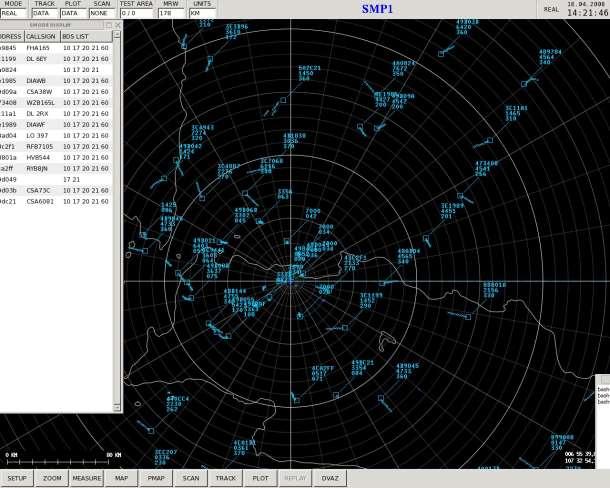Viewport: 610px width, 488px height.
Task: Click the TEST AREA field showing 0 / 0
Action: click(136, 13)
